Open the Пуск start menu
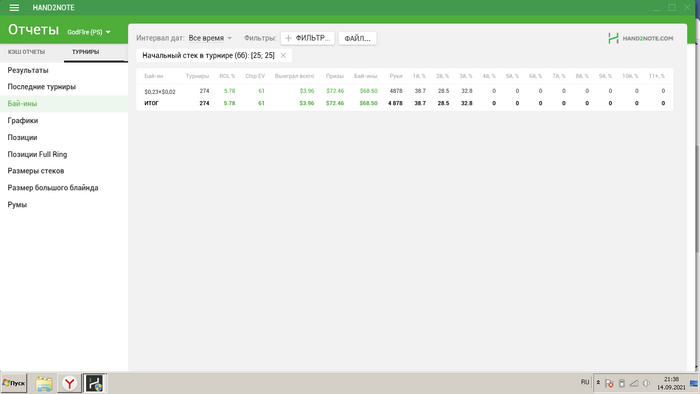The width and height of the screenshot is (700, 394). click(x=14, y=383)
